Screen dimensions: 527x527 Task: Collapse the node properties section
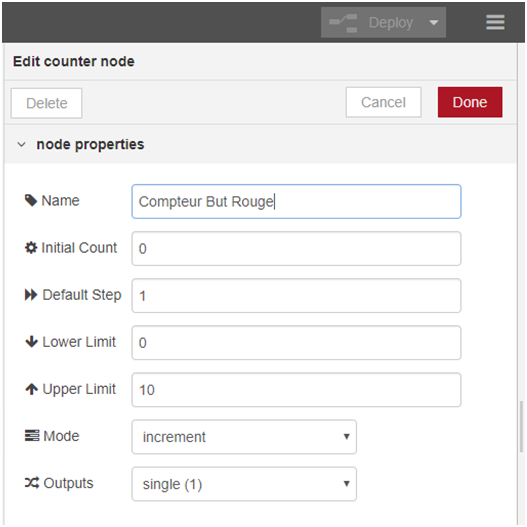(x=22, y=145)
